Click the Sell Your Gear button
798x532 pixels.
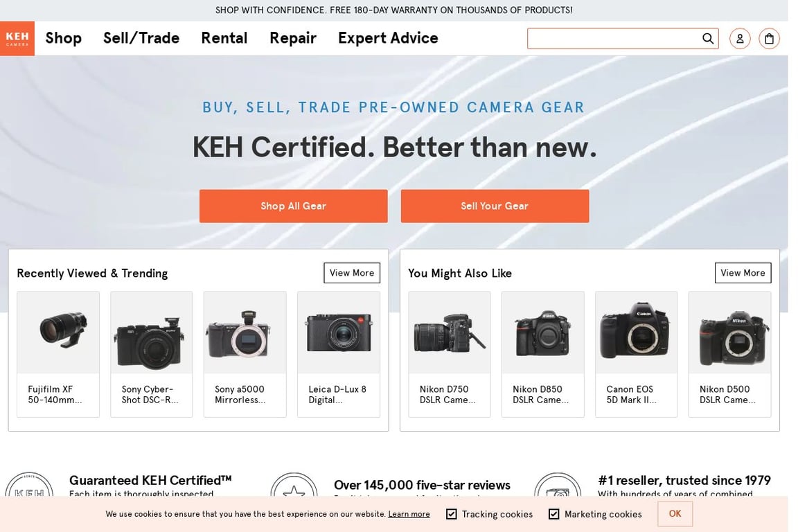[x=495, y=206]
